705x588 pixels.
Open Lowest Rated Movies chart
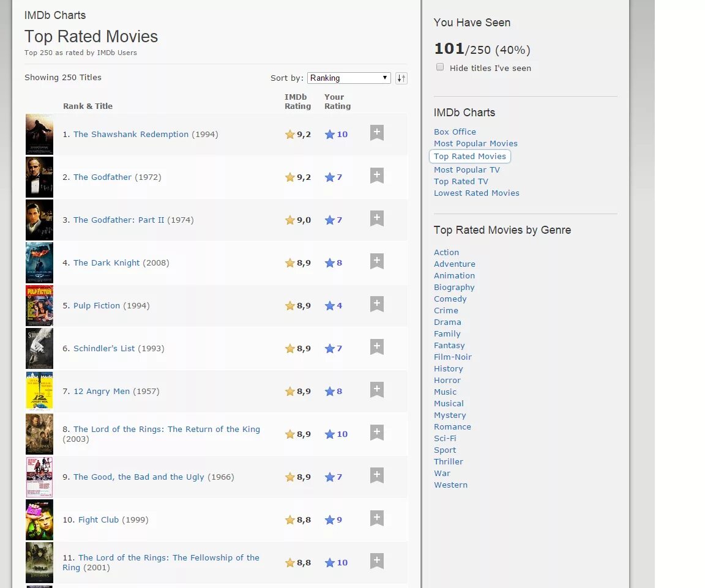[x=477, y=193]
